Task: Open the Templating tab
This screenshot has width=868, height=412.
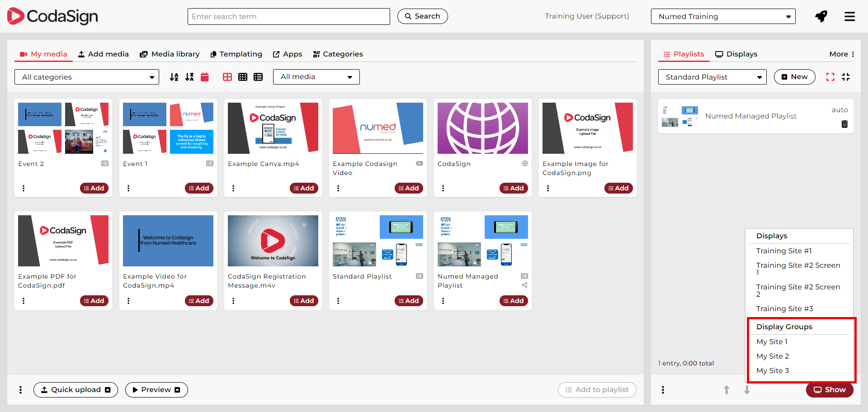Action: [236, 54]
